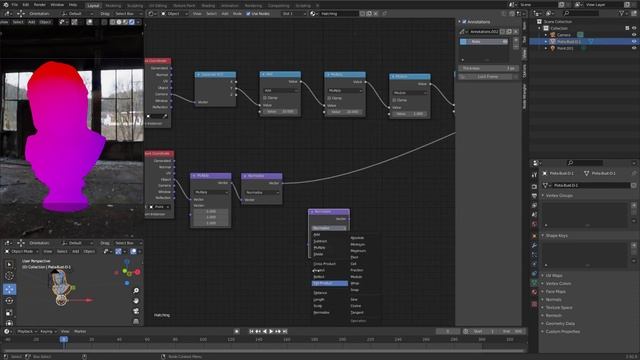
Task: Open the material Slot 1 dropdown
Action: point(294,13)
